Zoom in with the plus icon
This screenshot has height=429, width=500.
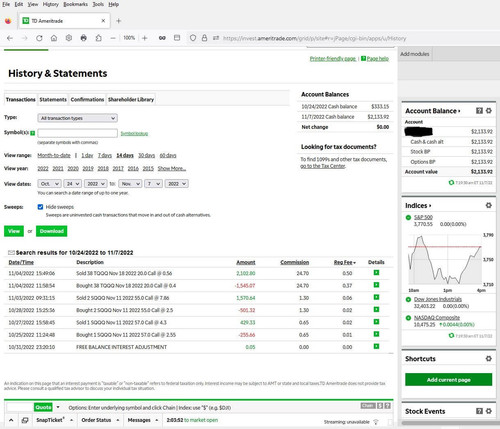coord(145,38)
